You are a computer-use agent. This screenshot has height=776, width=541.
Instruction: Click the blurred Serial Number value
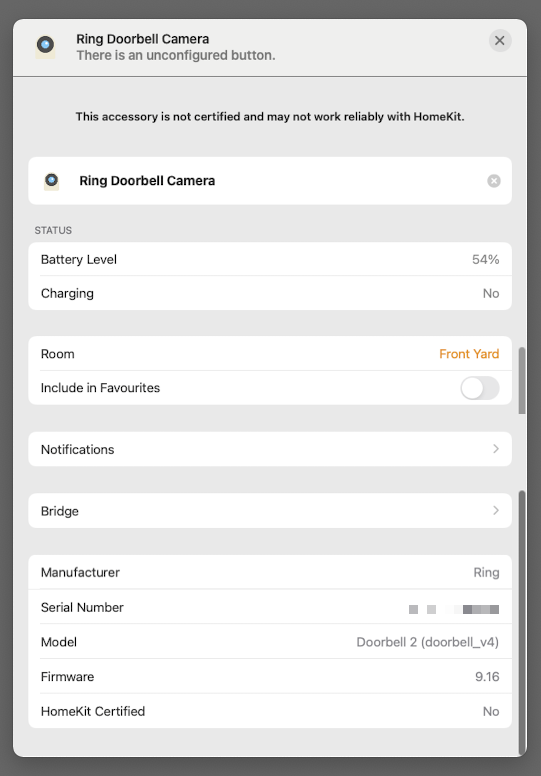click(453, 609)
